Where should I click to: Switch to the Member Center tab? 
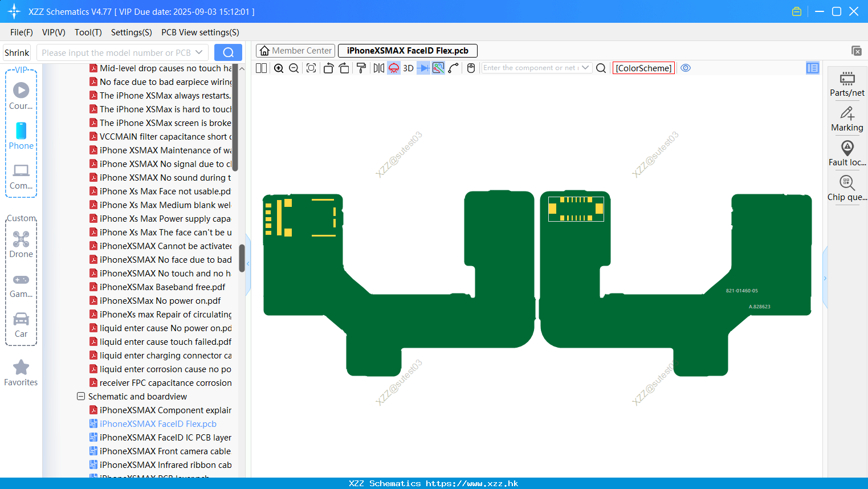pyautogui.click(x=296, y=51)
